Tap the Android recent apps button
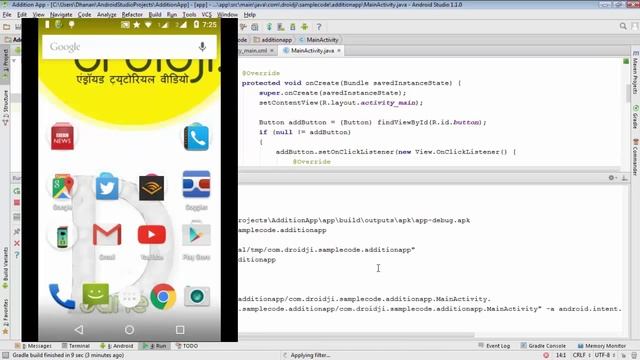Image resolution: width=640 pixels, height=360 pixels. 180,330
